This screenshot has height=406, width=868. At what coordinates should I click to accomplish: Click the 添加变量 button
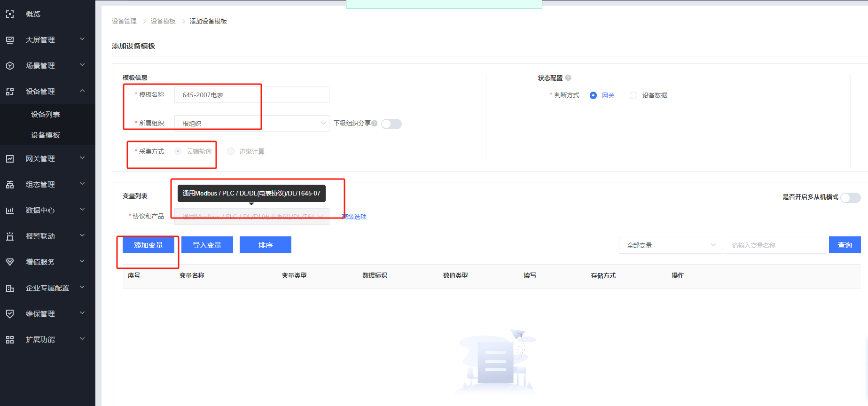149,245
